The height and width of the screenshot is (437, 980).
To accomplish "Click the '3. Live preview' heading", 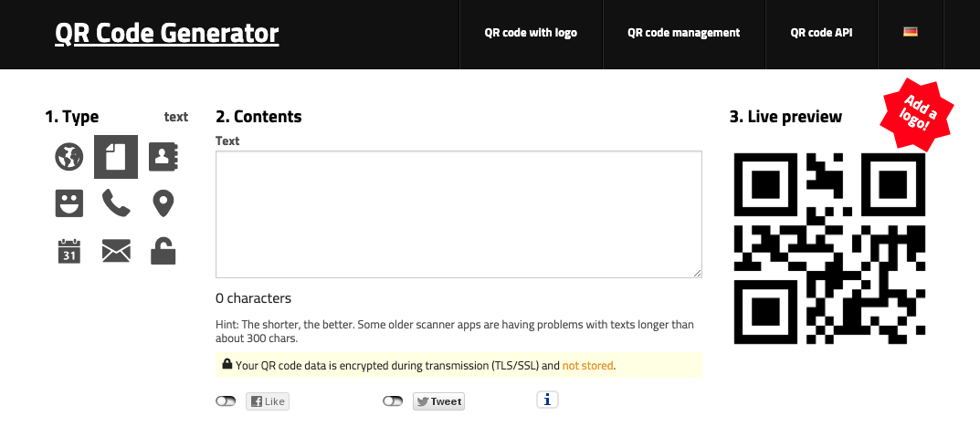I will 785,117.
